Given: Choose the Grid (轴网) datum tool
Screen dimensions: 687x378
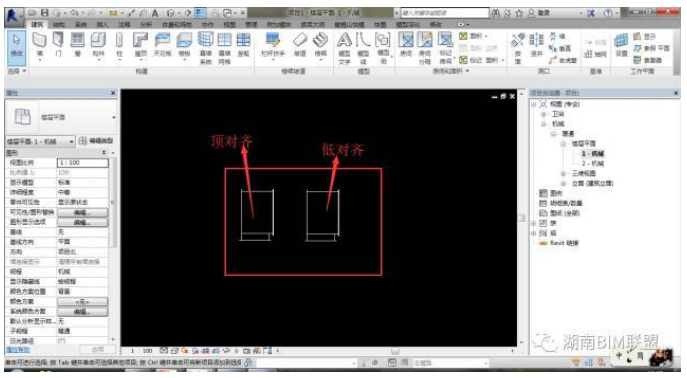Looking at the screenshot, I should (596, 54).
